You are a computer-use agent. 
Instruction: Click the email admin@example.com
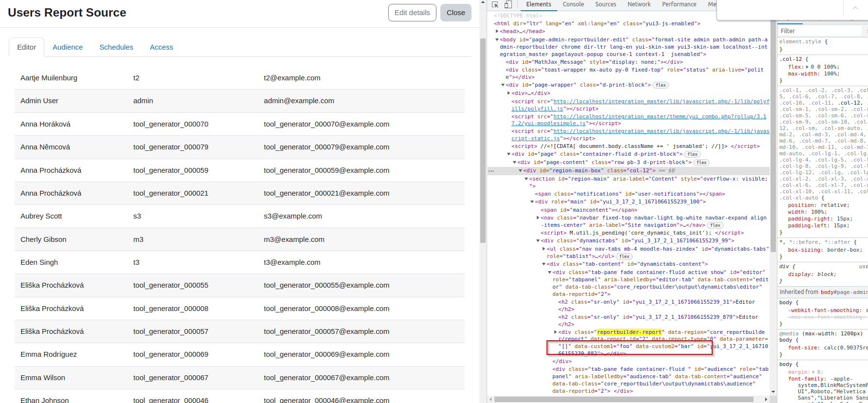tap(299, 101)
